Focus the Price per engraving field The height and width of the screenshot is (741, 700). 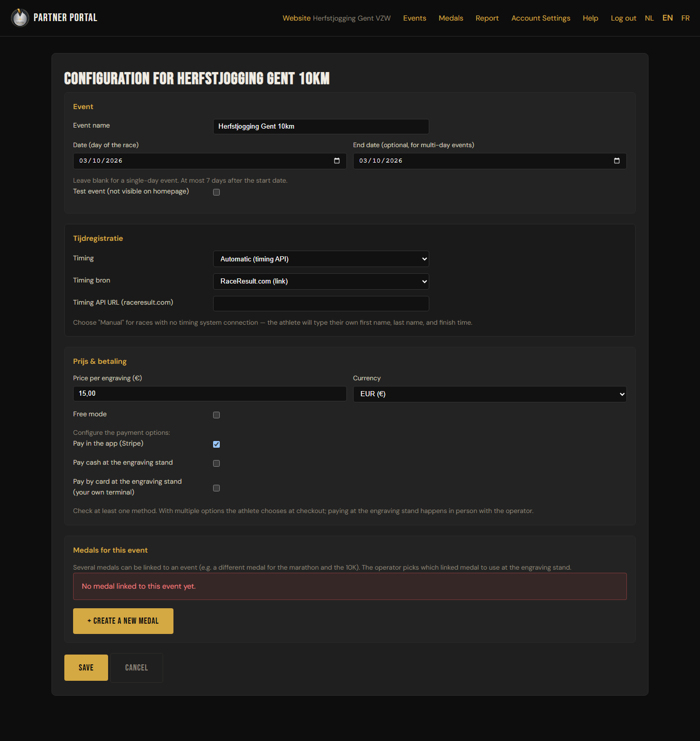(210, 394)
